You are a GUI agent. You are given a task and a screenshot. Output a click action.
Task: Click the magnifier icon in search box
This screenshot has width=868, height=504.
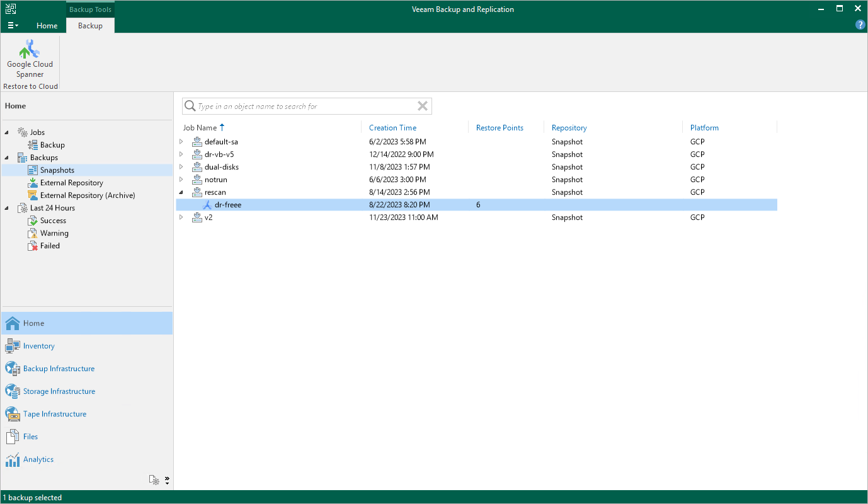click(x=190, y=106)
